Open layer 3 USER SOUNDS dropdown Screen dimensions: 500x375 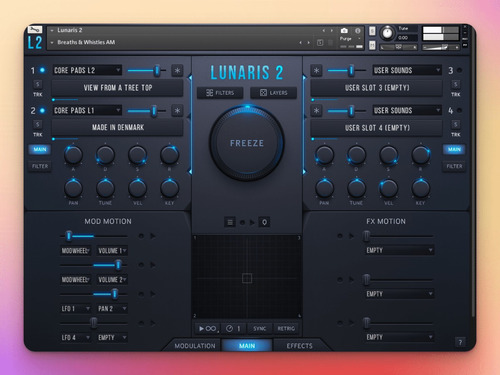(x=407, y=70)
